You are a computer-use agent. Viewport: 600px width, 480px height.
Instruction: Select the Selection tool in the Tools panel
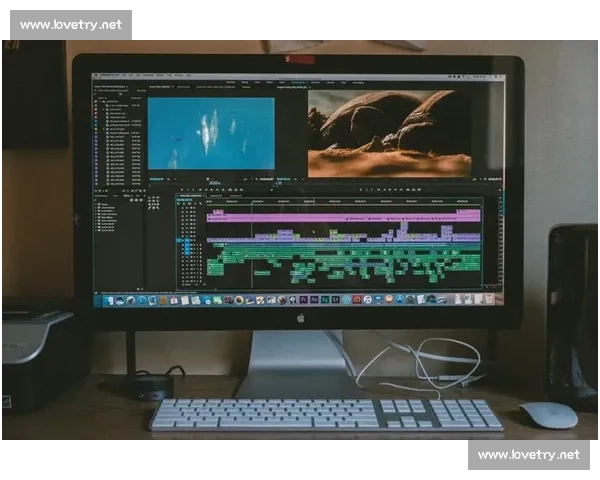151,198
